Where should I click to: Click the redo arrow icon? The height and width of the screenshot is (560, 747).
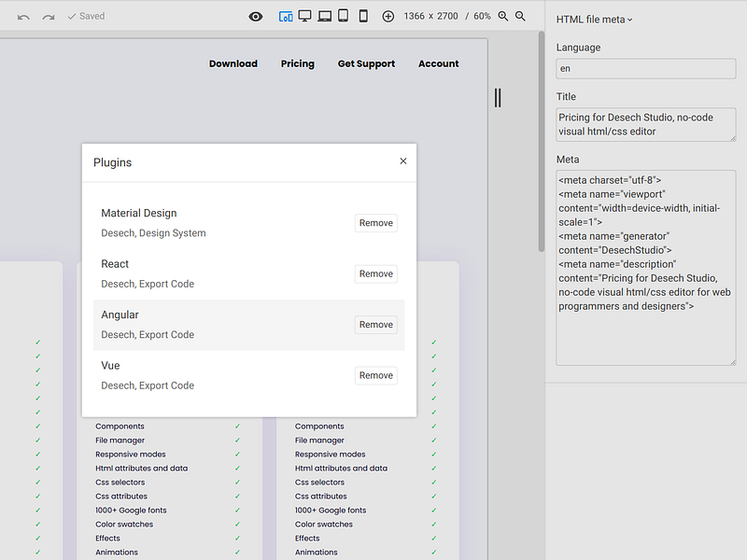49,17
